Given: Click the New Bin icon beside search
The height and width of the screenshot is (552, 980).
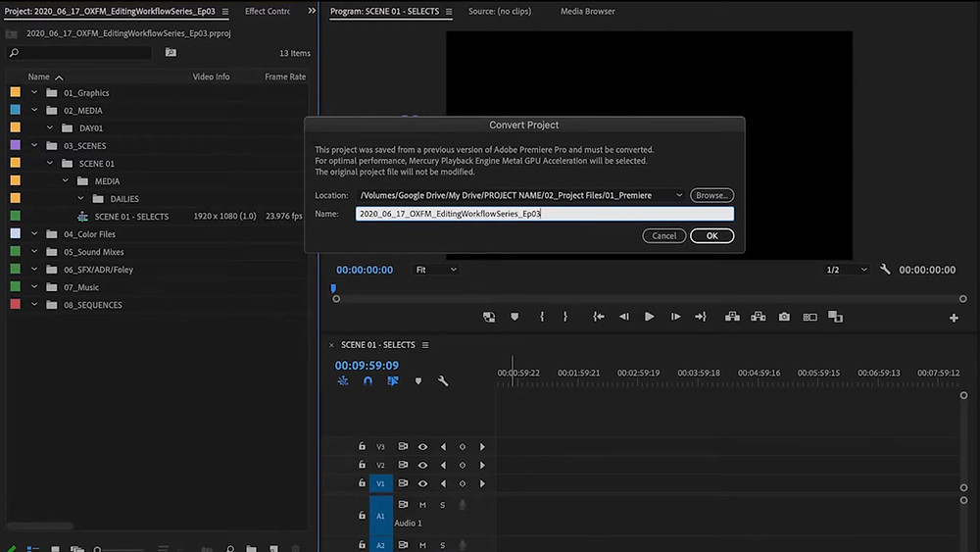Looking at the screenshot, I should click(x=171, y=53).
